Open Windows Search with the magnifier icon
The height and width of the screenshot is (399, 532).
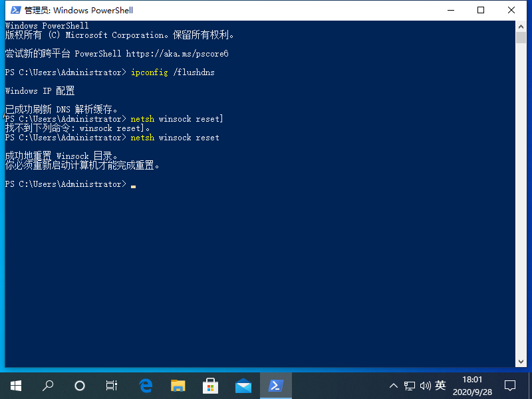click(x=47, y=385)
